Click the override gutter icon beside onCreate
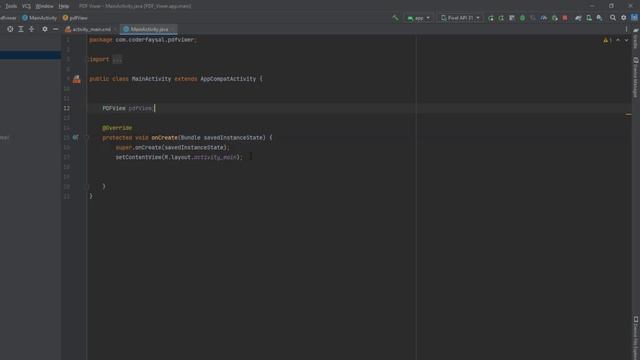 [76, 138]
